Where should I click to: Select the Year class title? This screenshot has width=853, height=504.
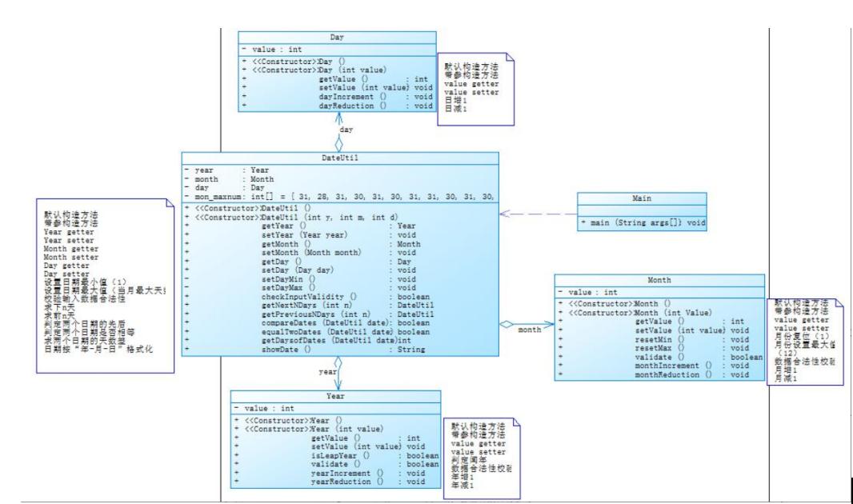(x=335, y=396)
